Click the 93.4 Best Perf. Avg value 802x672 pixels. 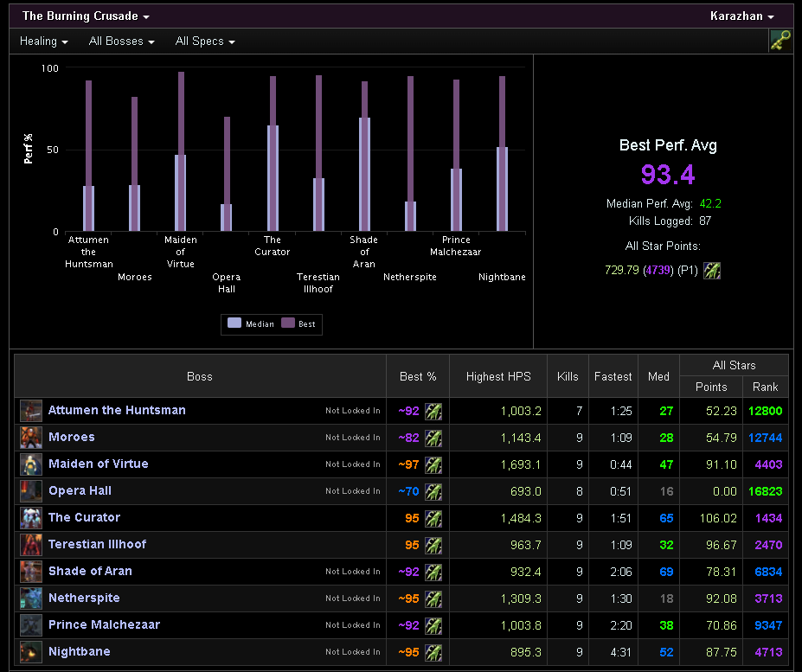[668, 175]
